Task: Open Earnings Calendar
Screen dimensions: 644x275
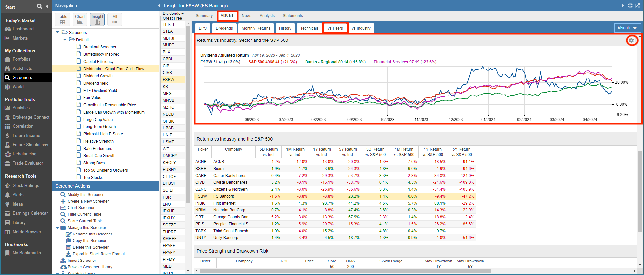Action: coord(30,213)
